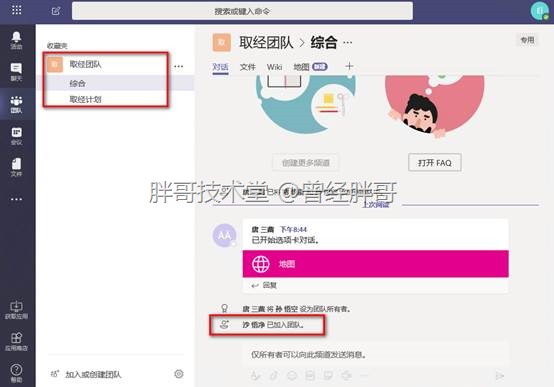
Task: Start a new chat with compose icon
Action: (x=56, y=11)
